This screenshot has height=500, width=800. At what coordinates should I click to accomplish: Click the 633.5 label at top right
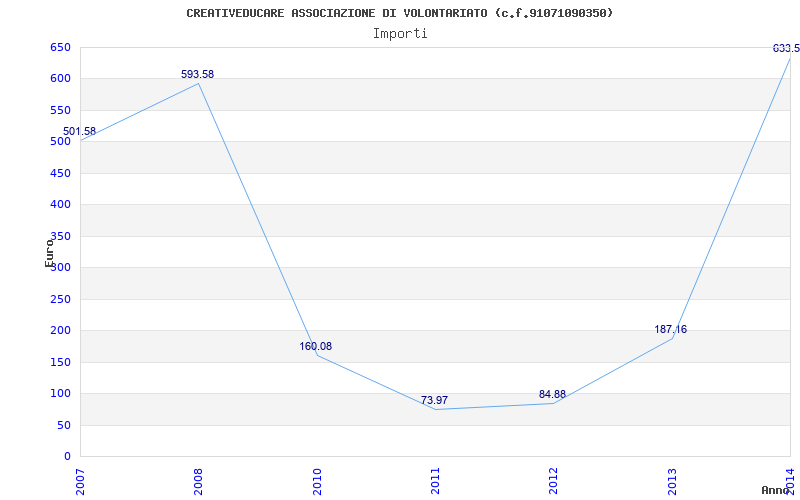786,48
